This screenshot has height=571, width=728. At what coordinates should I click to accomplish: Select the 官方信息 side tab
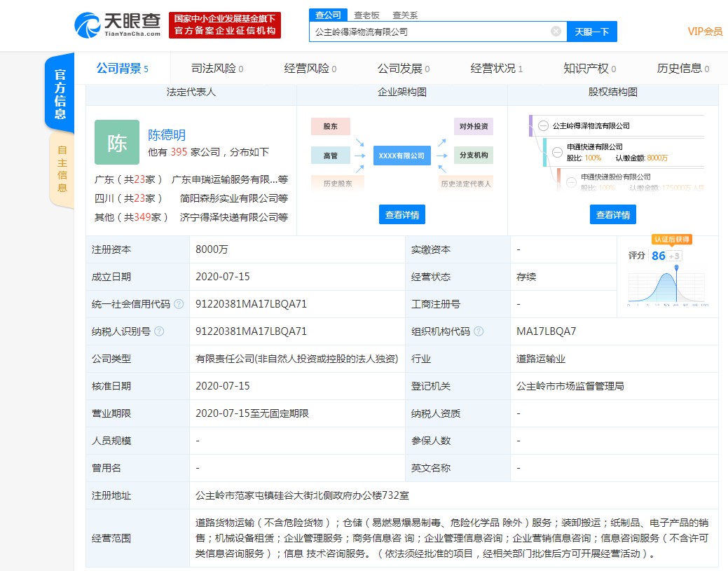[60, 93]
